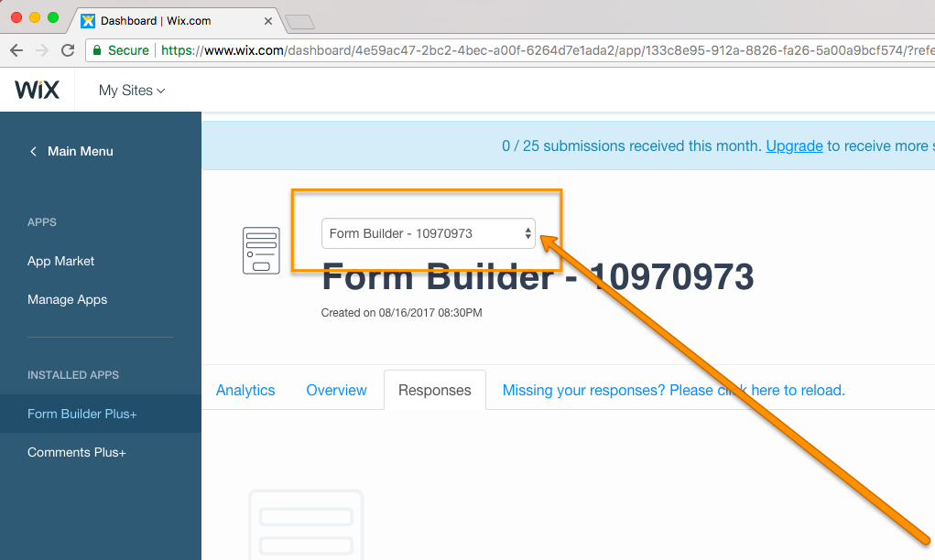Open App Market in the sidebar
The height and width of the screenshot is (560, 935).
tap(60, 261)
